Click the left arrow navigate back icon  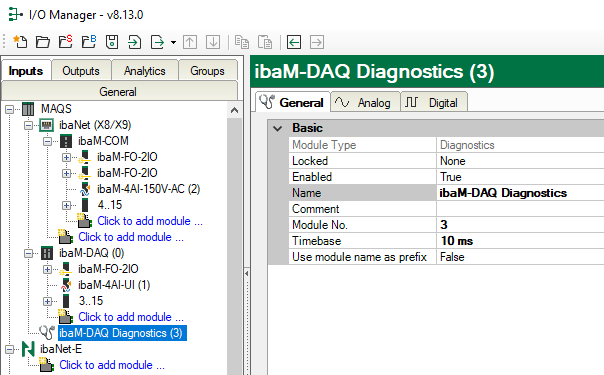coord(294,42)
